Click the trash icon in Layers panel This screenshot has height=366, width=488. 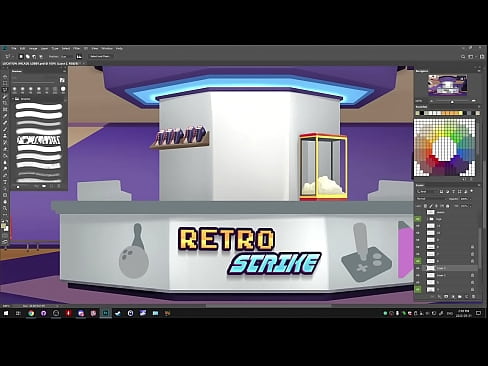473,296
